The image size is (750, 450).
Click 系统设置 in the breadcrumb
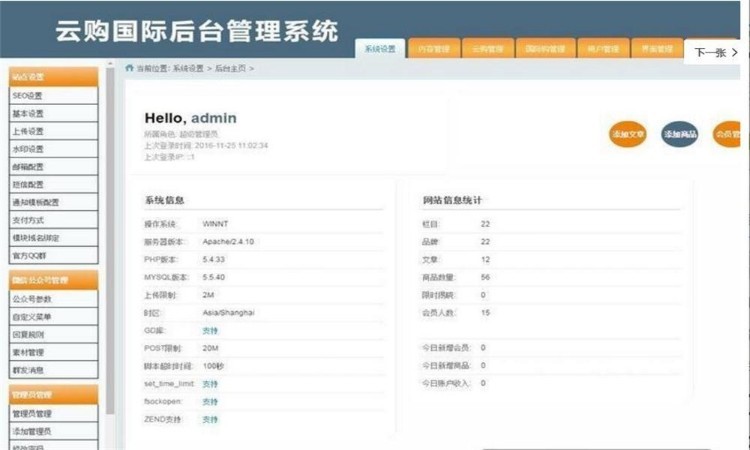[188, 68]
